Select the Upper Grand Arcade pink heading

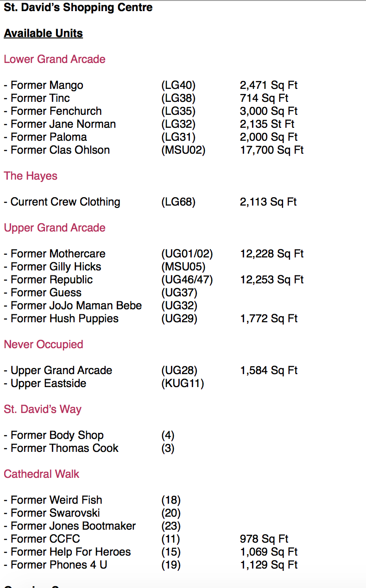(x=55, y=228)
